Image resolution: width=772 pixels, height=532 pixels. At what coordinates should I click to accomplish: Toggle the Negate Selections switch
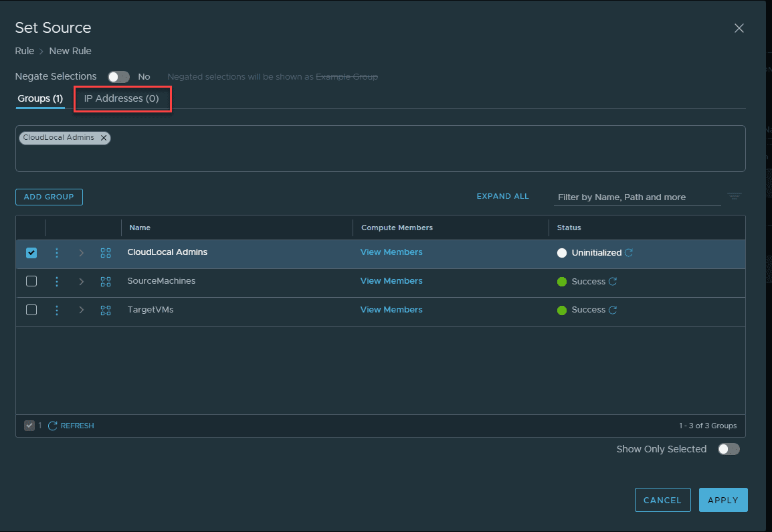(x=118, y=77)
